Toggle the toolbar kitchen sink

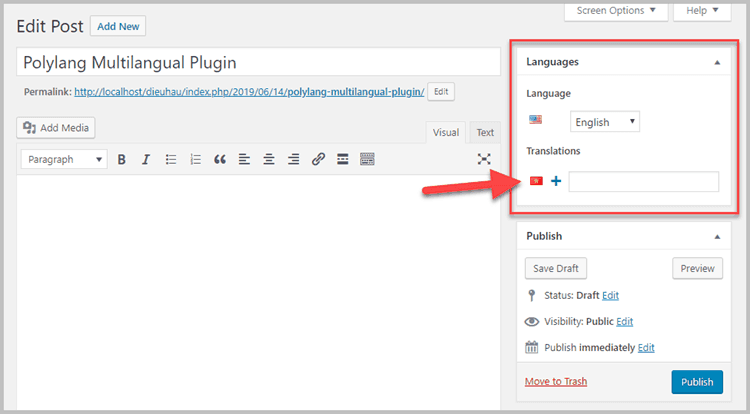pos(367,159)
